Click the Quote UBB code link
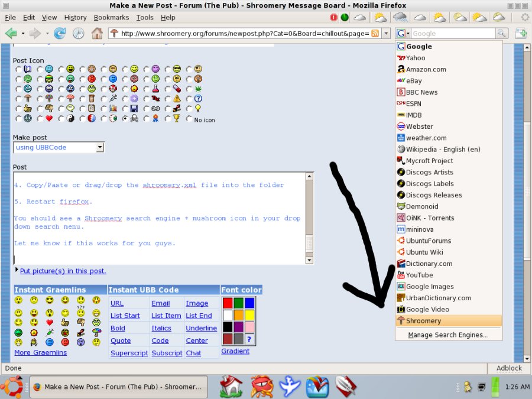This screenshot has width=532, height=399. point(121,340)
